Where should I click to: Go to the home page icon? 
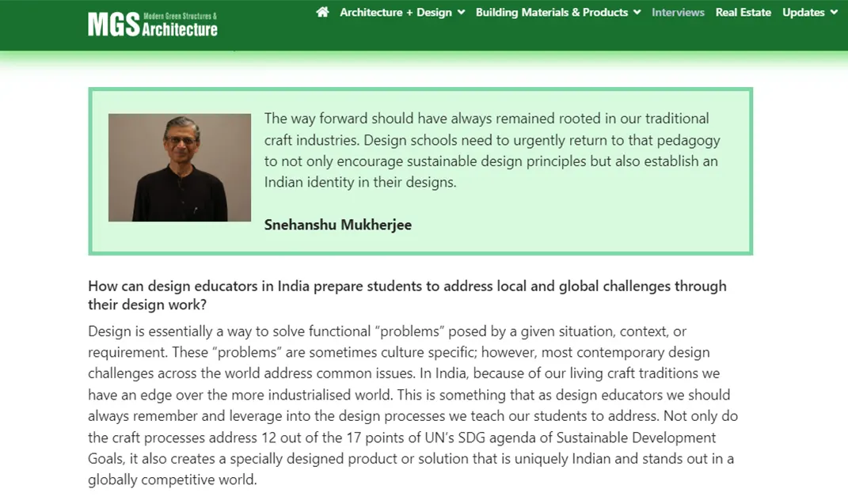pyautogui.click(x=322, y=12)
